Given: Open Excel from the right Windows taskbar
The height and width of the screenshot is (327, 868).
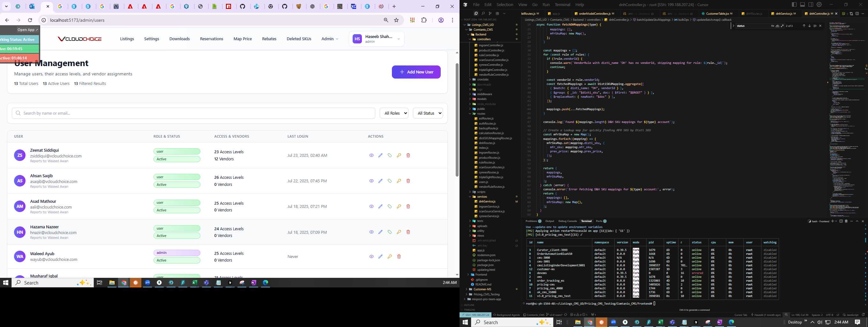Looking at the screenshot, I should click(661, 322).
